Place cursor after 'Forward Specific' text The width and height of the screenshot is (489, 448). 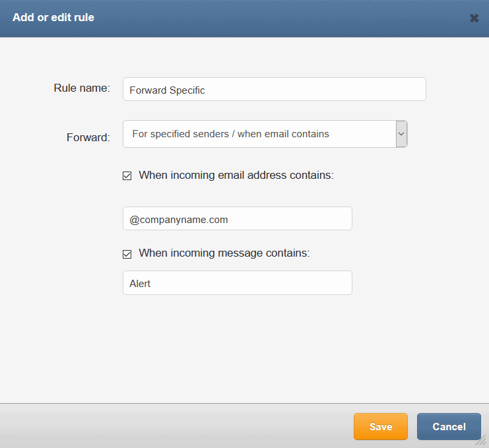(205, 90)
